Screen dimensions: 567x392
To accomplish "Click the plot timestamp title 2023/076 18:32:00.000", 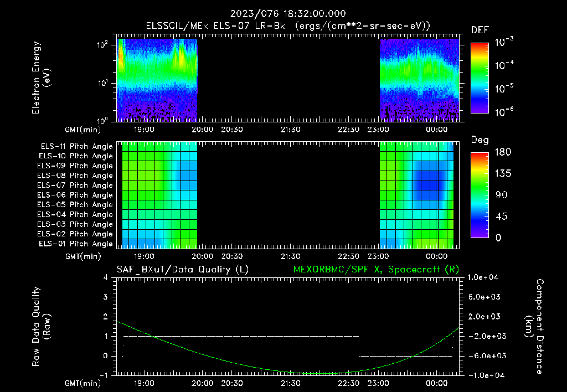I will (288, 14).
